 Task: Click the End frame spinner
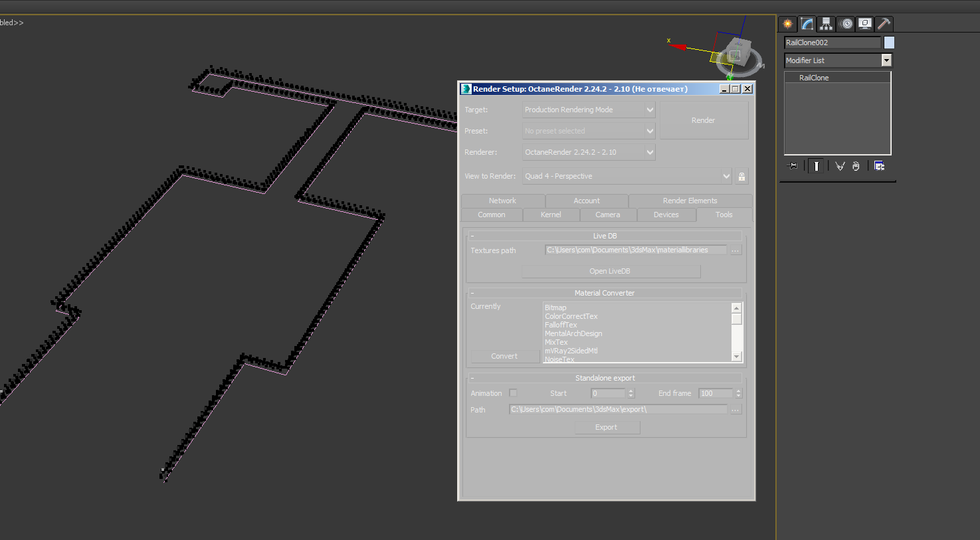pos(738,393)
